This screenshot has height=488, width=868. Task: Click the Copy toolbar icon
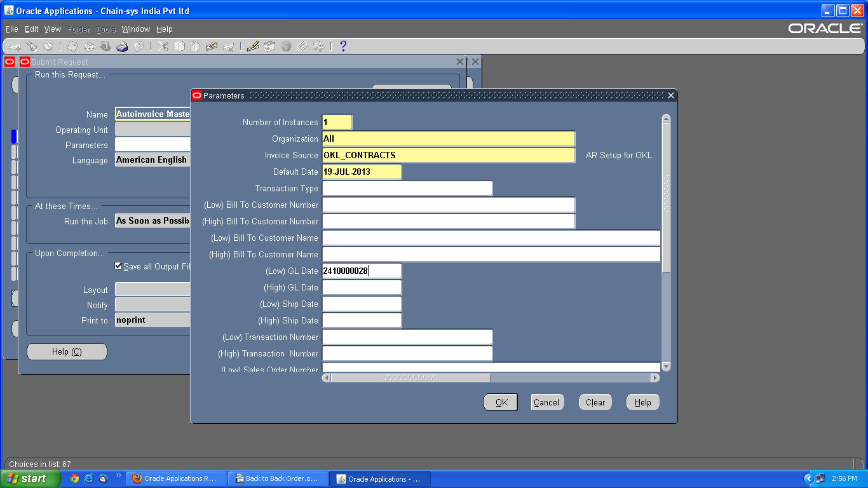(x=180, y=46)
